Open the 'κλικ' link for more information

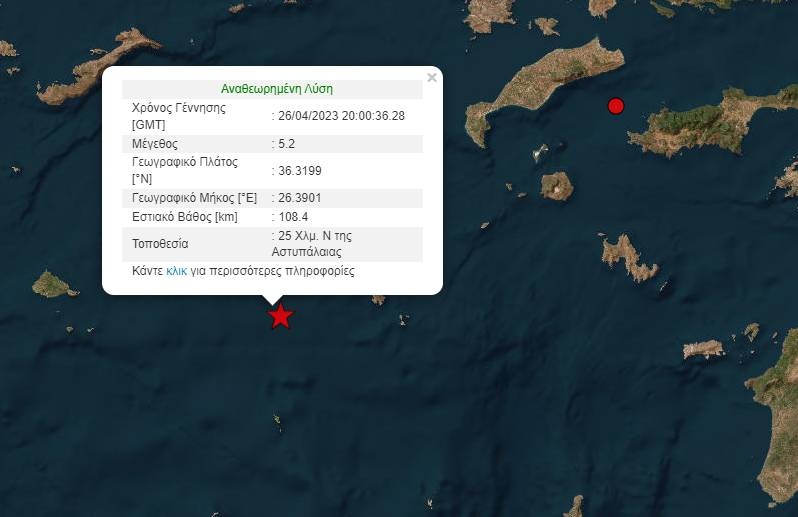[176, 271]
